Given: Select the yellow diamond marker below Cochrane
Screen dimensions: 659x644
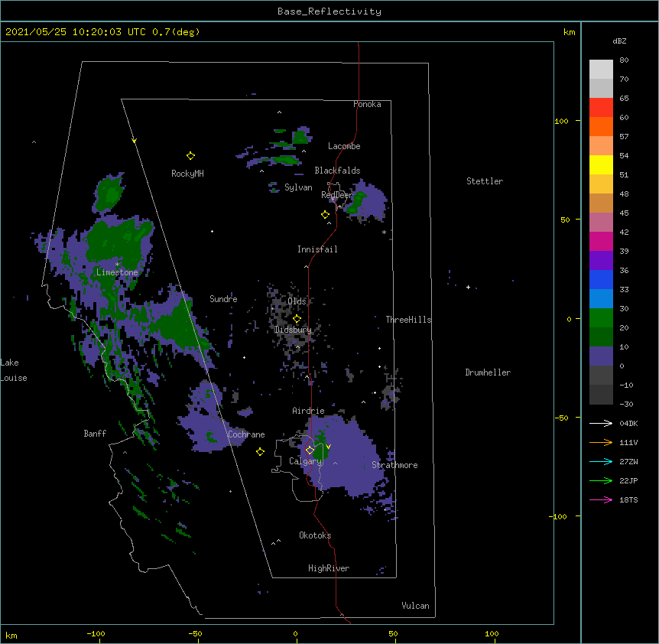Looking at the screenshot, I should (260, 451).
